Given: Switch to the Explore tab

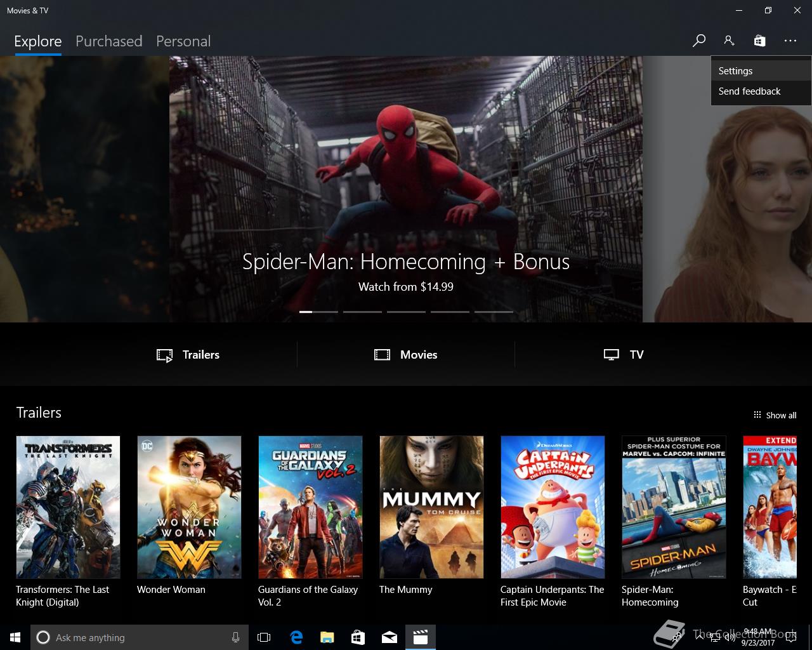Looking at the screenshot, I should [x=38, y=41].
